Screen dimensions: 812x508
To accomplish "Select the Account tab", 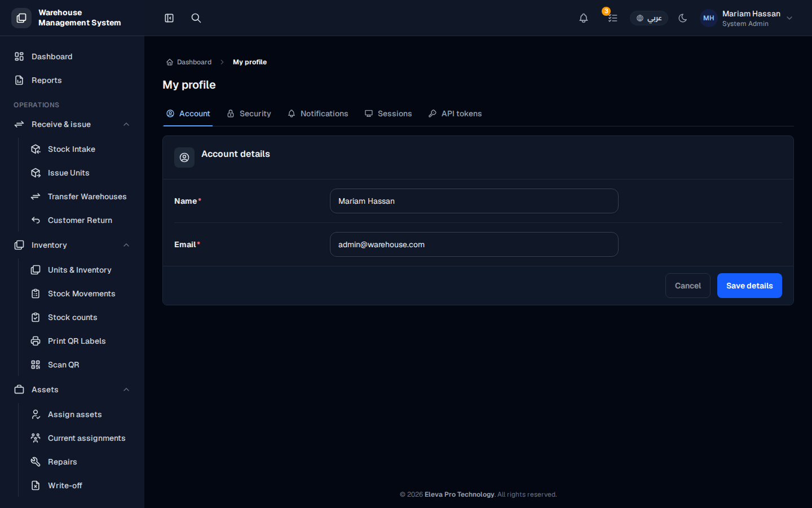I will [x=188, y=113].
